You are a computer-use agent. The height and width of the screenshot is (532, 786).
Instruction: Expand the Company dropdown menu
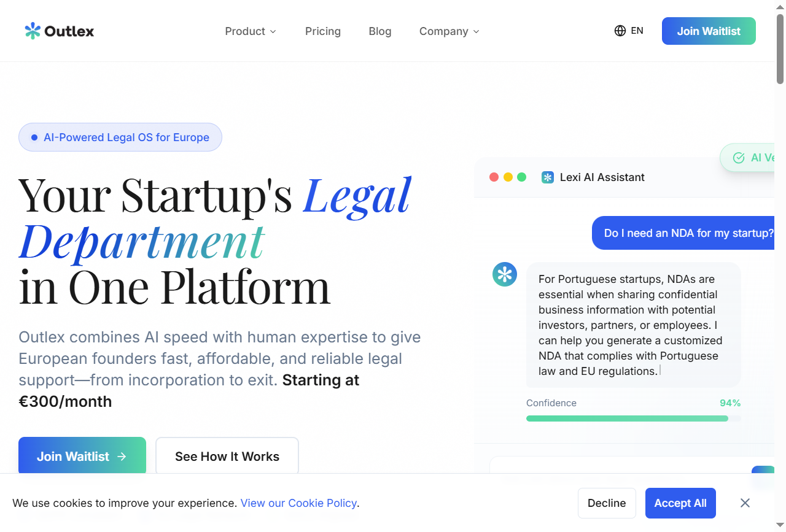[x=449, y=31]
